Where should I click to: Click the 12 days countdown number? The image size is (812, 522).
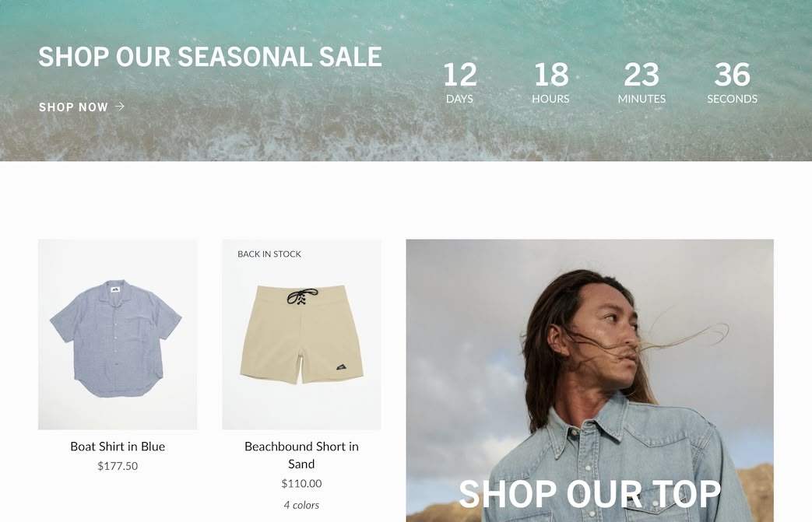click(x=460, y=75)
